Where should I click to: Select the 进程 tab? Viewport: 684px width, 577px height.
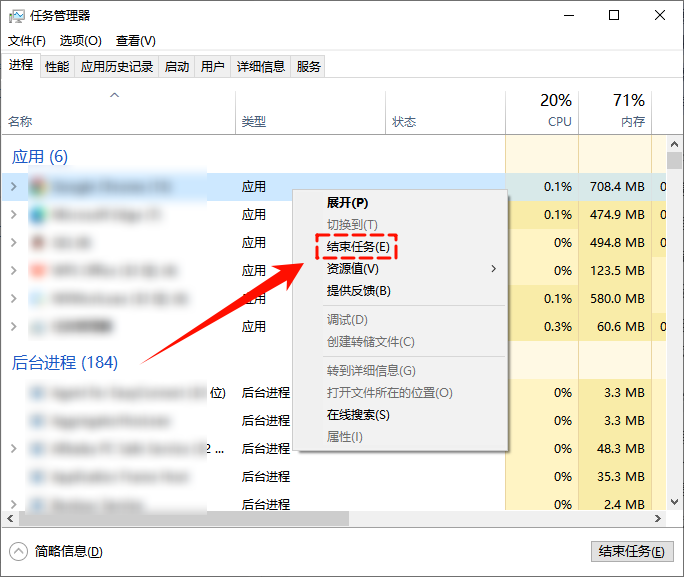(x=21, y=65)
